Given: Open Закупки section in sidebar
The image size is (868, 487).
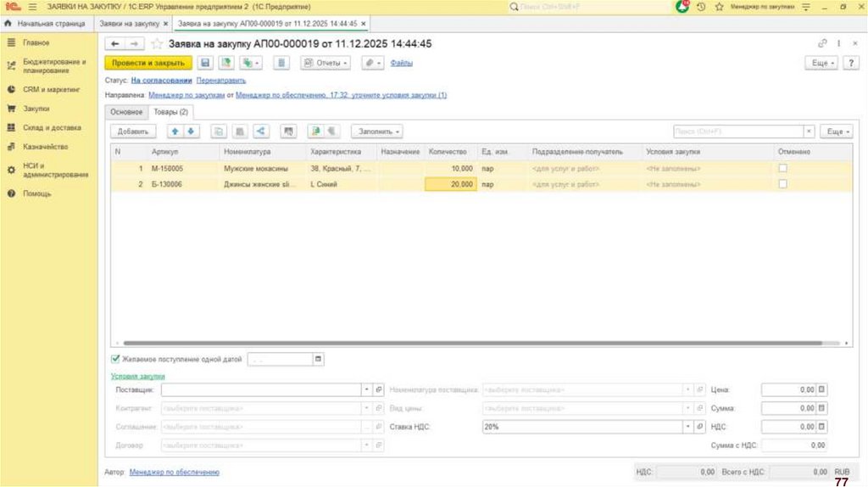Looking at the screenshot, I should pos(36,109).
